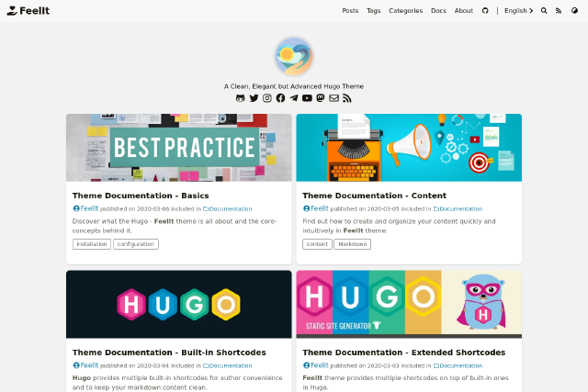
Task: Open the Email envelope icon
Action: click(x=334, y=98)
